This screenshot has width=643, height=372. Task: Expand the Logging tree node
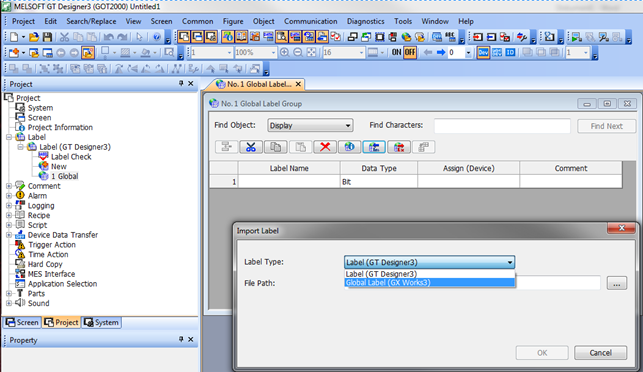tap(9, 205)
